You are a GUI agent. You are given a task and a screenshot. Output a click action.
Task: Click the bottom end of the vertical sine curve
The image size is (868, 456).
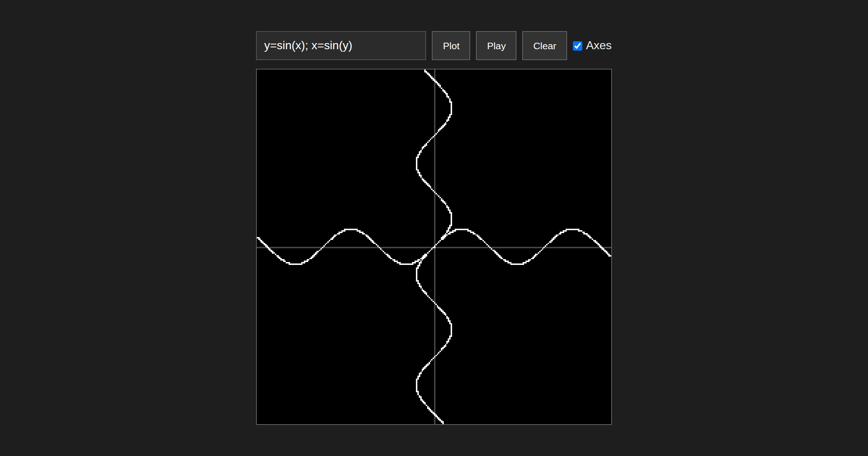click(x=442, y=422)
